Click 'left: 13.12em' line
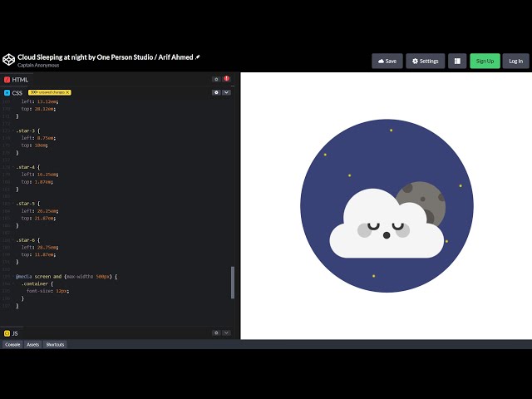The image size is (532, 399). [x=40, y=101]
